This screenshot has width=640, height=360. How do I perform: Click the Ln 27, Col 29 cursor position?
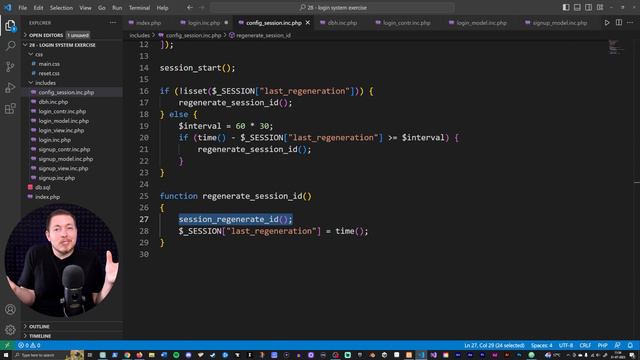[494, 345]
